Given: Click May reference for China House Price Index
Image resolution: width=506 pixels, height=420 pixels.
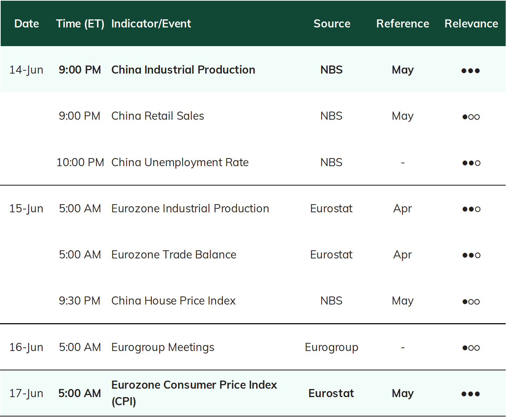Looking at the screenshot, I should click(x=403, y=301).
